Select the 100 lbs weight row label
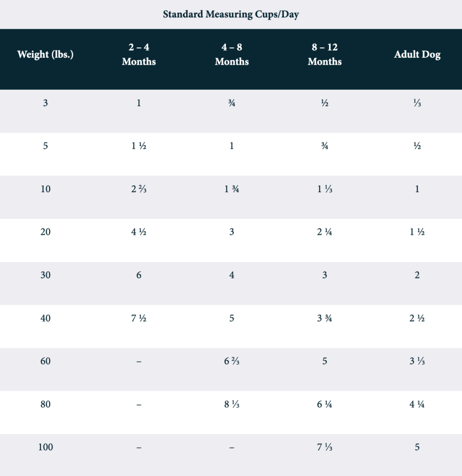Screen dimensions: 462x476 pyautogui.click(x=46, y=447)
